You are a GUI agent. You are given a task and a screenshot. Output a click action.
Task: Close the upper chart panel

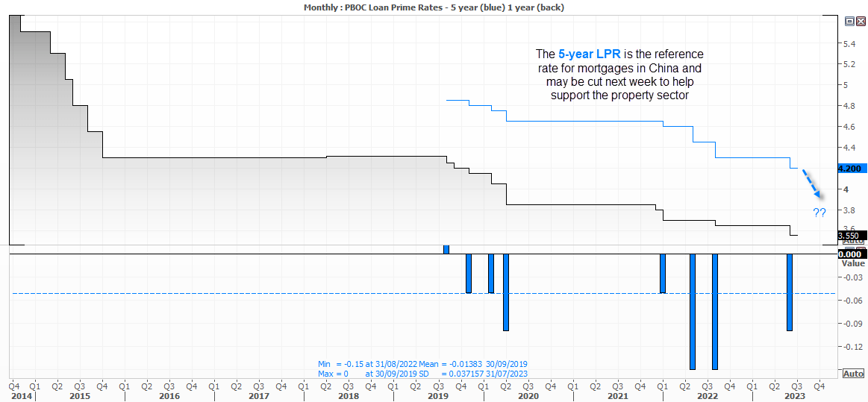click(860, 22)
